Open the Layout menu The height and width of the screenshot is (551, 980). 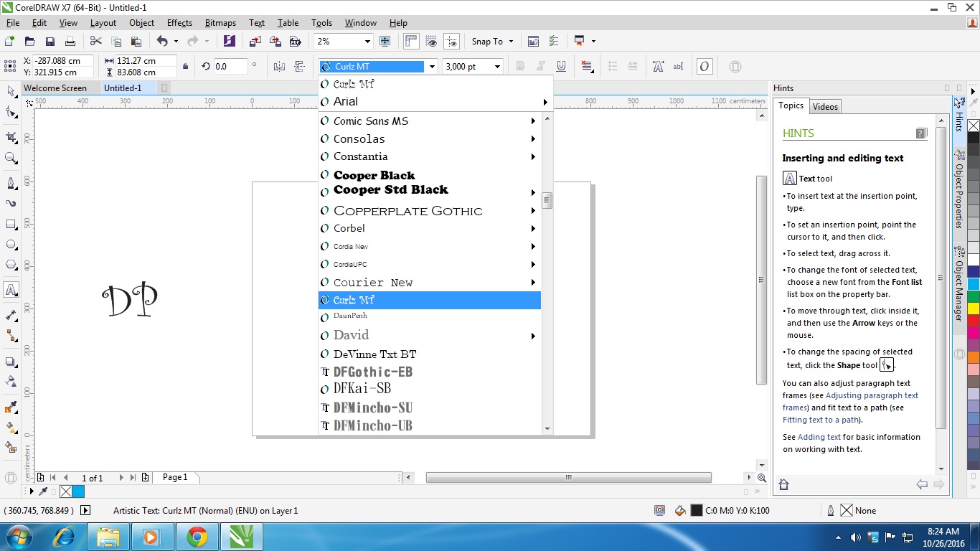[x=103, y=23]
